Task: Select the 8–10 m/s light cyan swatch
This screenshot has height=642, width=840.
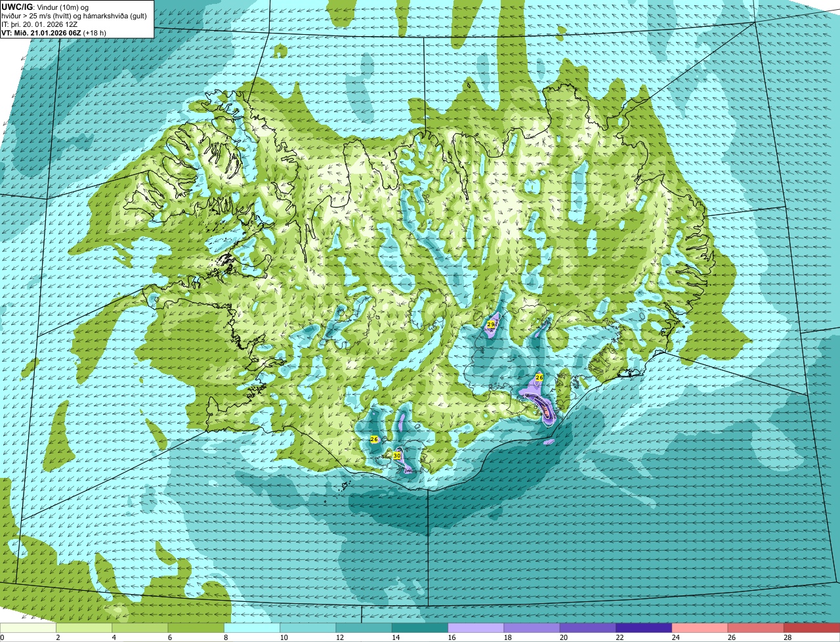Action: (252, 628)
